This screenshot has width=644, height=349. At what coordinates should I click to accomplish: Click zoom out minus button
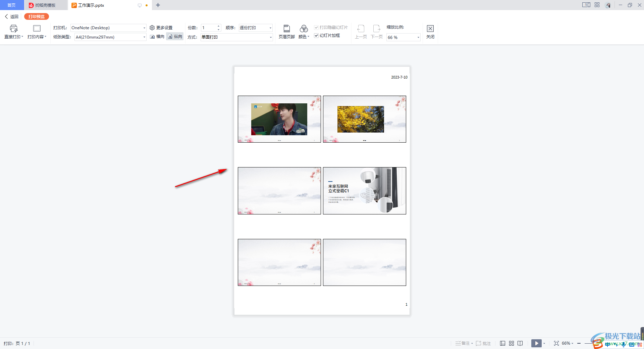[x=579, y=343]
